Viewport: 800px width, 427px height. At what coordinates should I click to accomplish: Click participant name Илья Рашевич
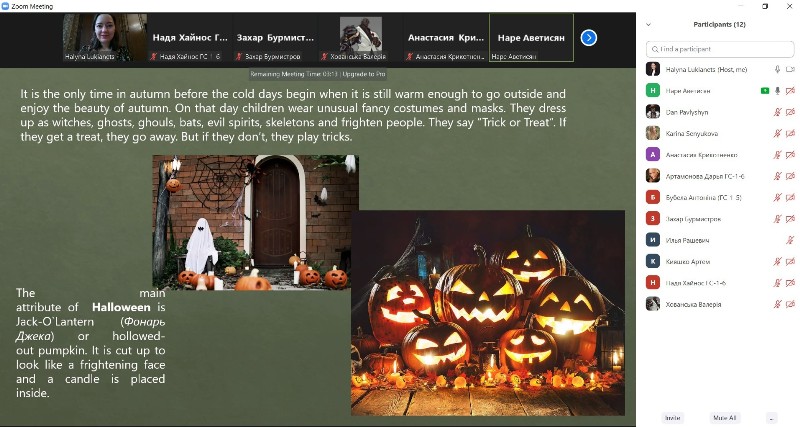click(687, 240)
